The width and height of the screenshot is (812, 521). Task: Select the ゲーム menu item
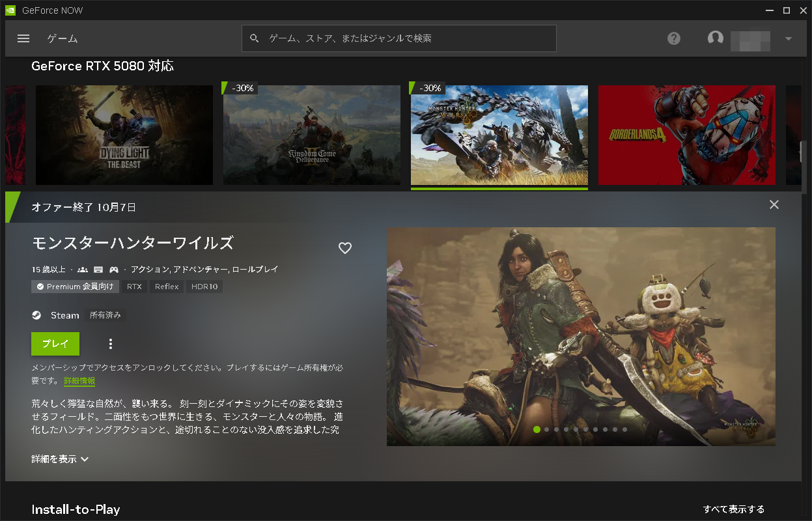tap(63, 38)
